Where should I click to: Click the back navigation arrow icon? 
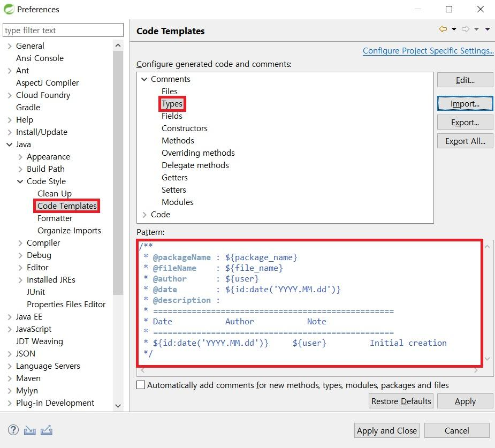443,29
